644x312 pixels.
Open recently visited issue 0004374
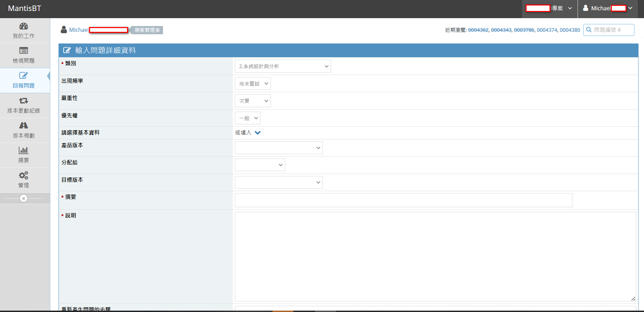click(547, 30)
